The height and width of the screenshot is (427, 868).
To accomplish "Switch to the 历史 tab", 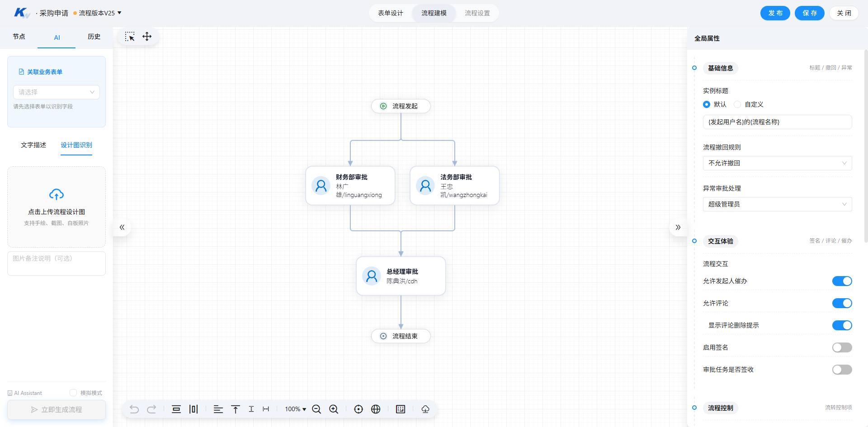I will [94, 37].
